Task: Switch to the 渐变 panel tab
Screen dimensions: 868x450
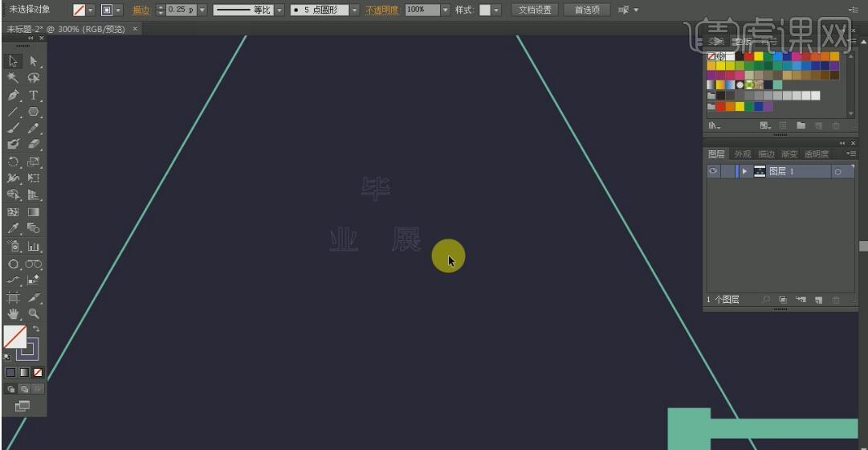Action: pos(789,153)
